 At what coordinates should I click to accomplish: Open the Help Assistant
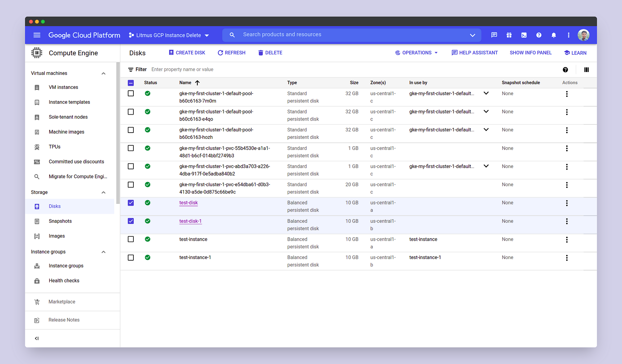tap(475, 53)
